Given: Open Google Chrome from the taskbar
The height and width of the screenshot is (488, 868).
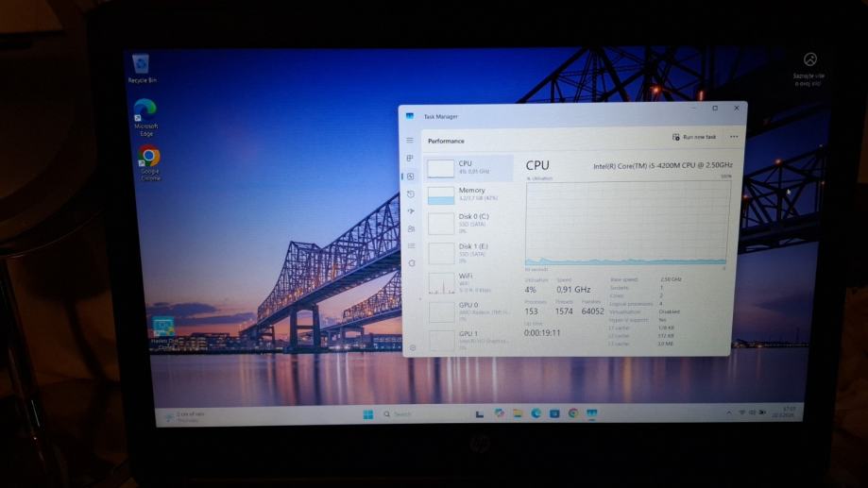Looking at the screenshot, I should [573, 413].
